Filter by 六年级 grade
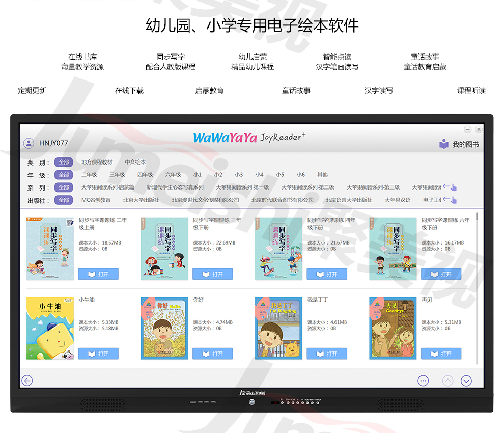Viewport: 504px width, 433px height. click(x=173, y=175)
